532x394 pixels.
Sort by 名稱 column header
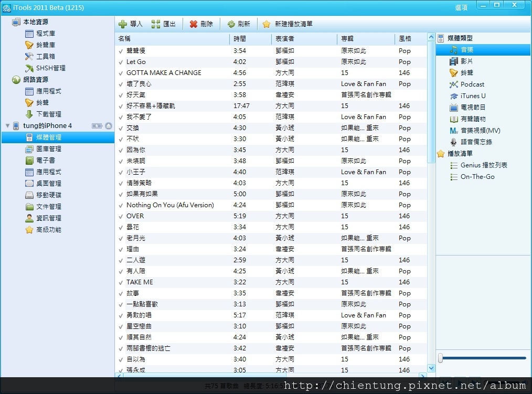(173, 39)
